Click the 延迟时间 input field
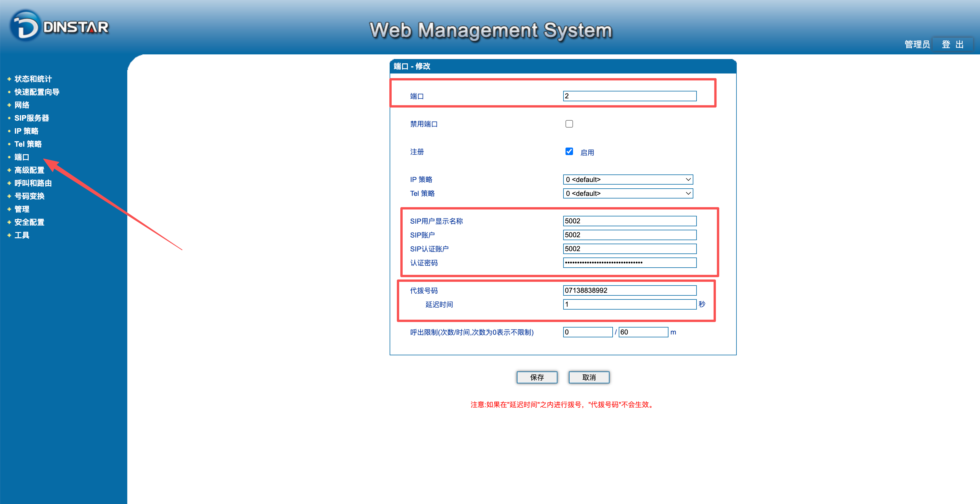Viewport: 980px width, 504px height. click(630, 304)
